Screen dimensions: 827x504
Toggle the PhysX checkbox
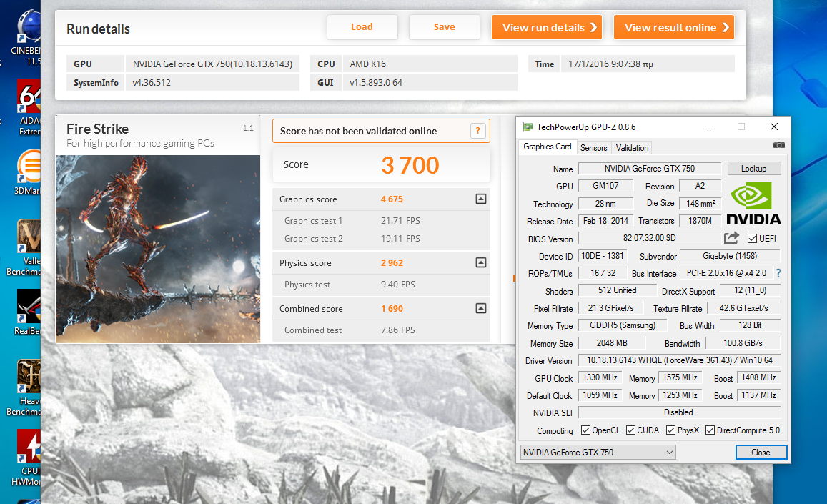(671, 430)
